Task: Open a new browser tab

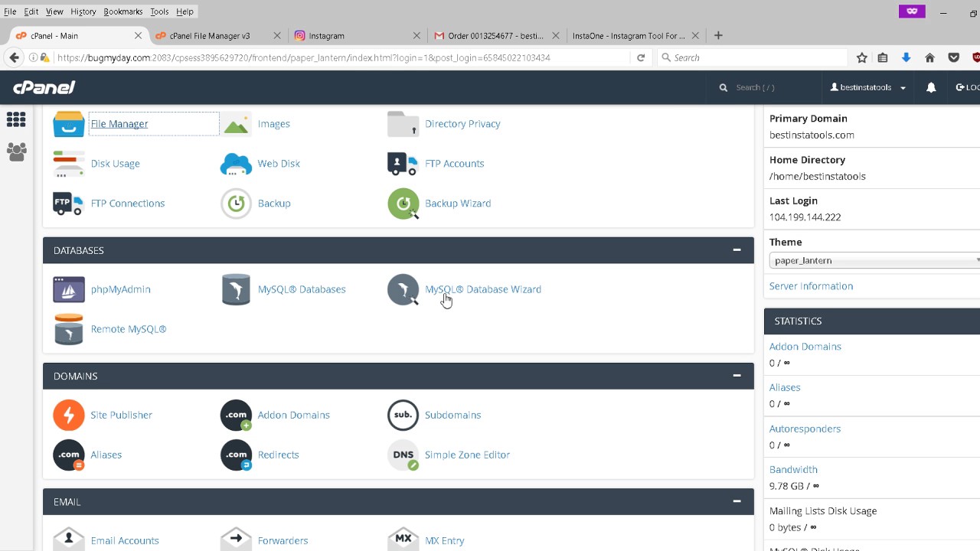Action: point(718,35)
